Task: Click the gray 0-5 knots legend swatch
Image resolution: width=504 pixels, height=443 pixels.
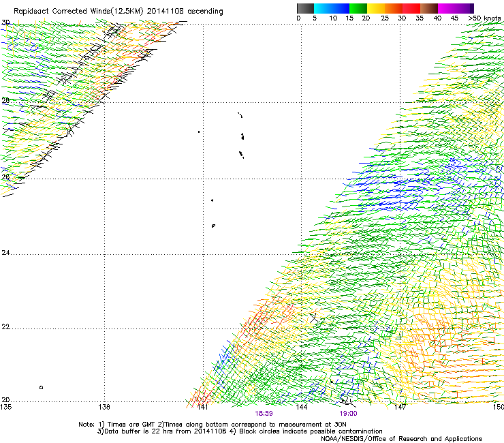Action: click(305, 8)
